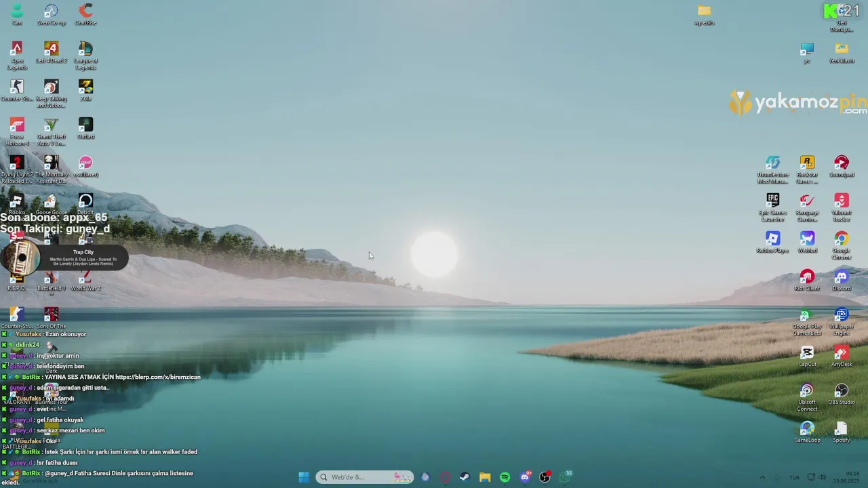868x488 pixels.
Task: Select the Forza Horizon 4 shortcut
Action: (x=17, y=131)
